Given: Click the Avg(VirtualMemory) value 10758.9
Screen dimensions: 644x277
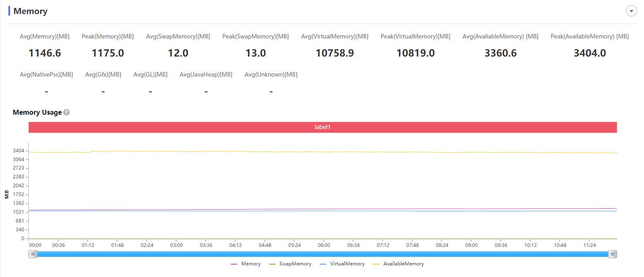Looking at the screenshot, I should point(334,53).
